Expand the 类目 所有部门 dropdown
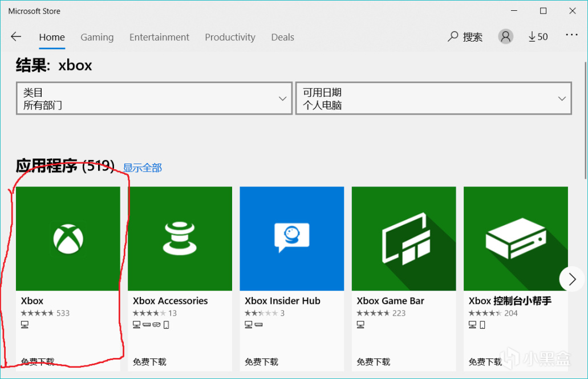This screenshot has width=588, height=379. (x=154, y=98)
